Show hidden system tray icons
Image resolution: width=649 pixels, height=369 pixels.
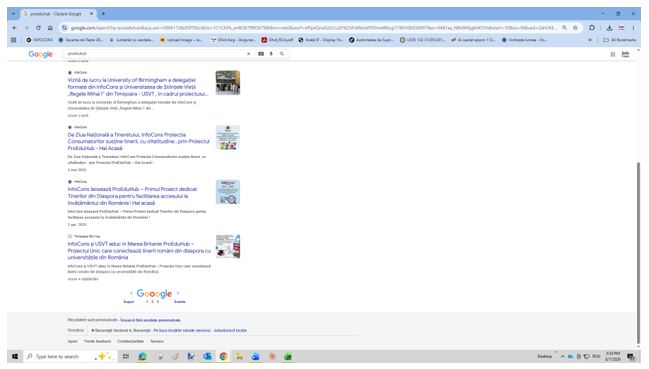coord(562,356)
